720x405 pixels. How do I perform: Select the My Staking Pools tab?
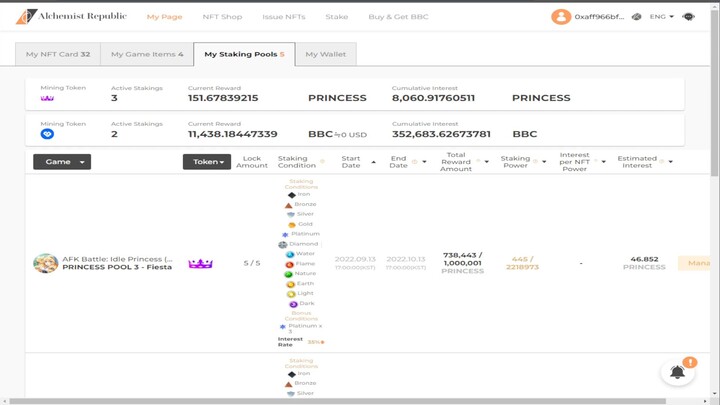coord(244,54)
